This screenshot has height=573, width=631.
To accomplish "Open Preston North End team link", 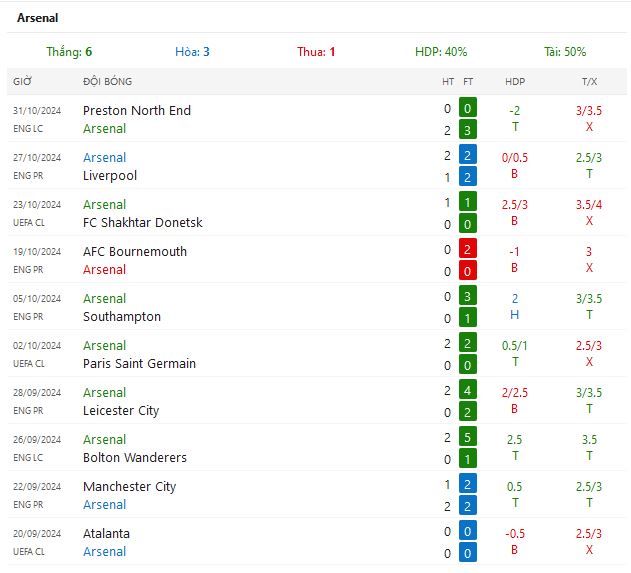I will click(137, 111).
